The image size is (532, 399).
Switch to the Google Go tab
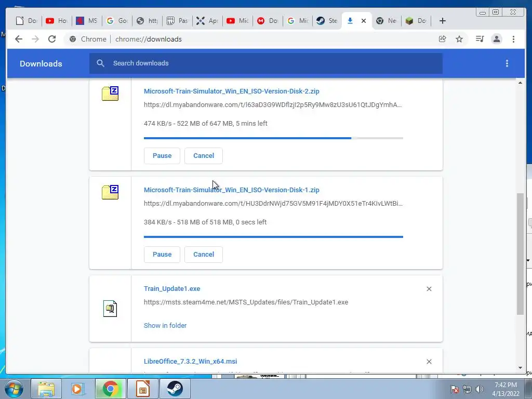coord(117,21)
